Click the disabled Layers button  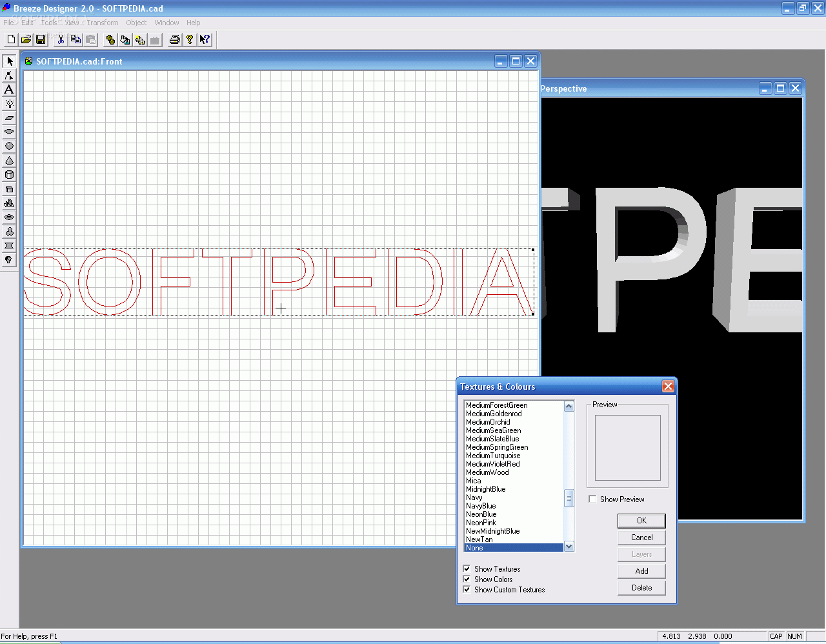click(641, 554)
